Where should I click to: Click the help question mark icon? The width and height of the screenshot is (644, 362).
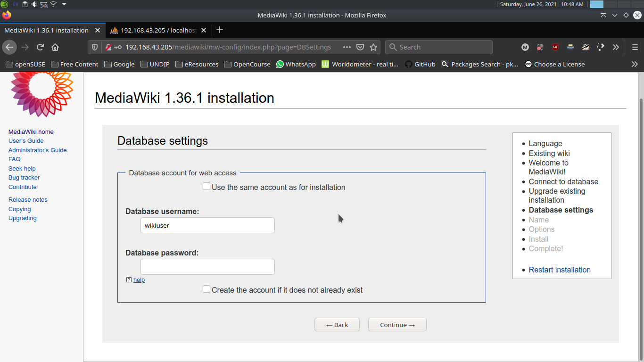(x=129, y=280)
